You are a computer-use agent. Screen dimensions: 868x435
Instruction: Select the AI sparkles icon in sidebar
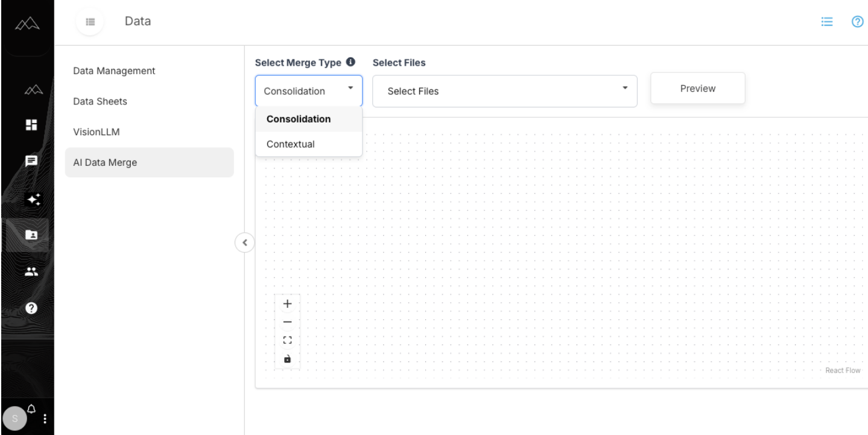[33, 199]
